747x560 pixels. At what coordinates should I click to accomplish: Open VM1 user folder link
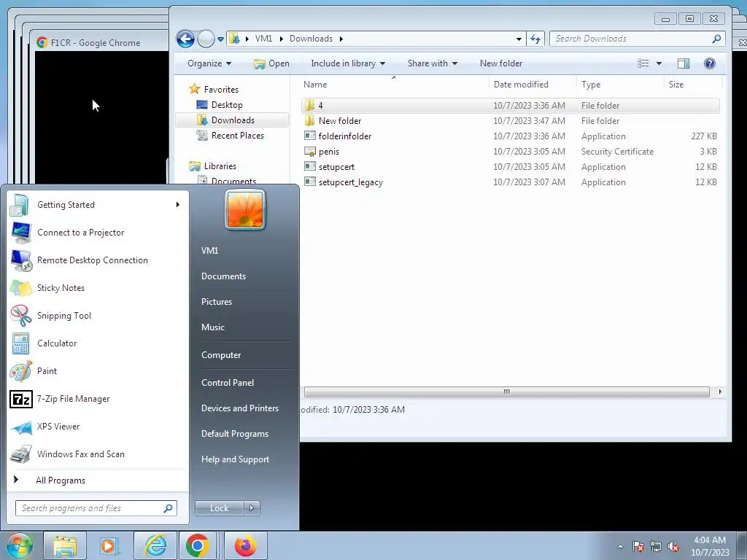[x=209, y=251]
